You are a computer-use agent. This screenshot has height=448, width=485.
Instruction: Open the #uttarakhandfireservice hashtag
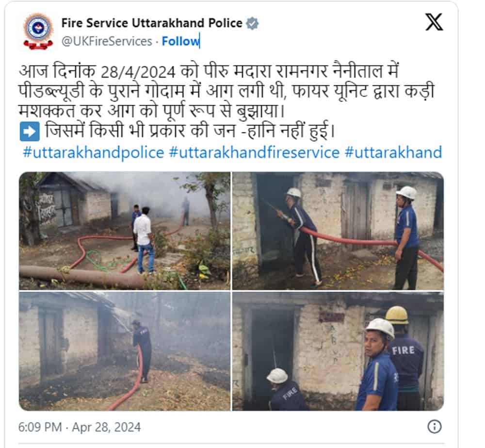[x=254, y=152]
